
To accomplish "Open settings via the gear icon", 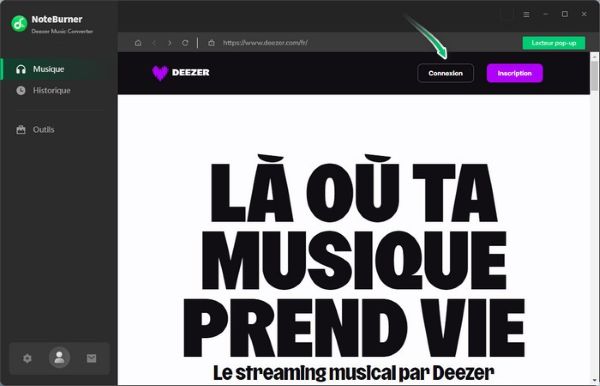I will 27,358.
